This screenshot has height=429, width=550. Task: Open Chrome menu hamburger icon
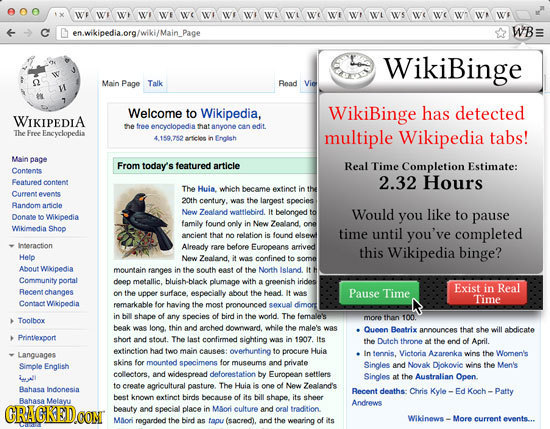point(539,33)
